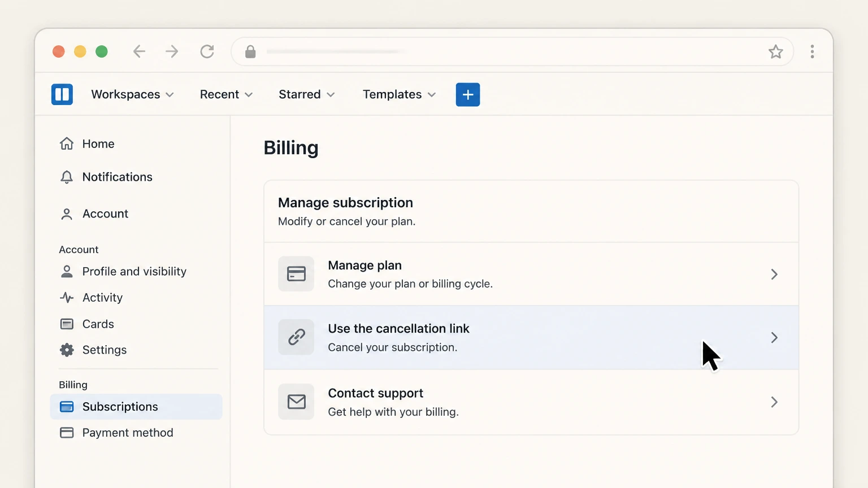Open the Recent dropdown menu
This screenshot has height=488, width=868.
226,94
